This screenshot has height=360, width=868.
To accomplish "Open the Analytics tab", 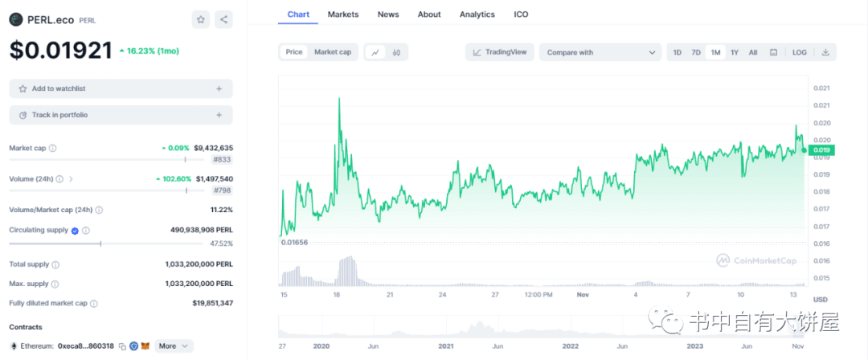I will click(477, 14).
